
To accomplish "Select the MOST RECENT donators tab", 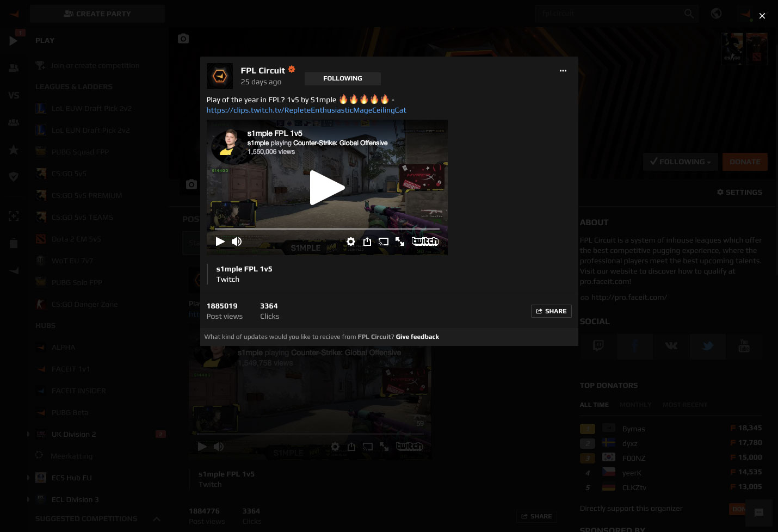I will [x=685, y=405].
